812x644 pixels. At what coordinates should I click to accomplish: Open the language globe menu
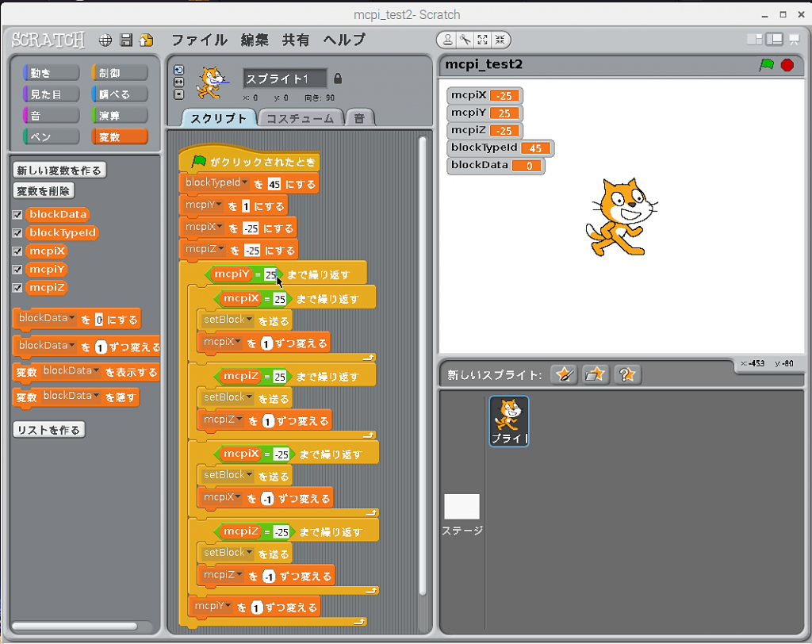[x=105, y=40]
